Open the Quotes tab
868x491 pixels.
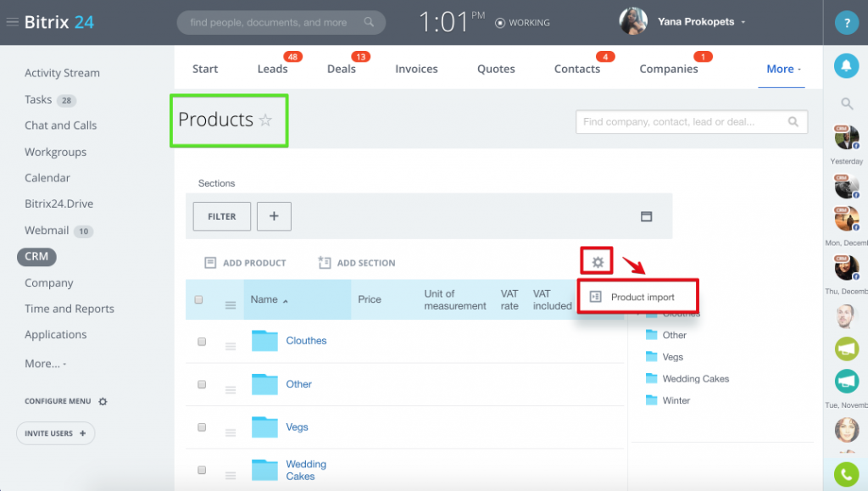[x=496, y=69]
